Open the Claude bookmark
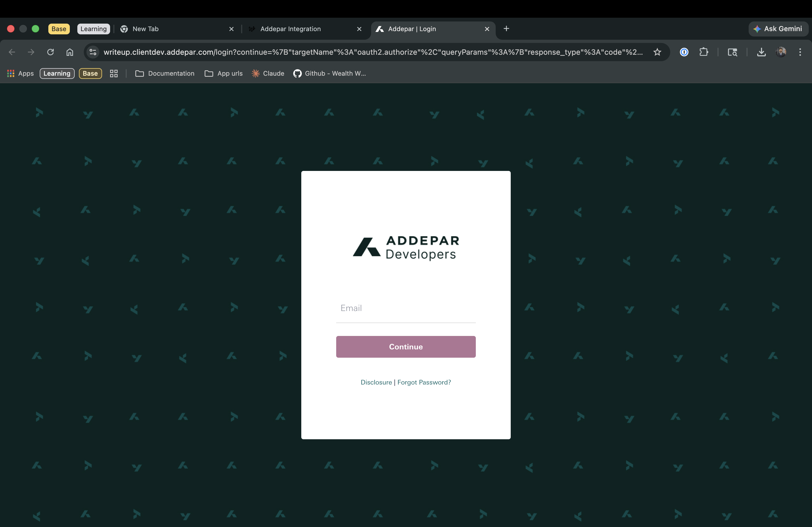Image resolution: width=812 pixels, height=527 pixels. tap(268, 73)
